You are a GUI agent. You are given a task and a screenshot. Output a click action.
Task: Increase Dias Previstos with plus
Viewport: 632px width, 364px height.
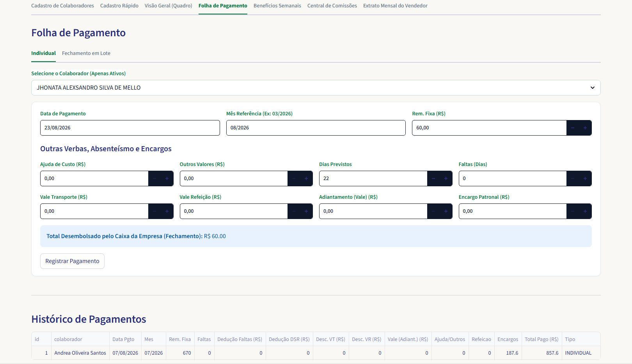tap(446, 178)
